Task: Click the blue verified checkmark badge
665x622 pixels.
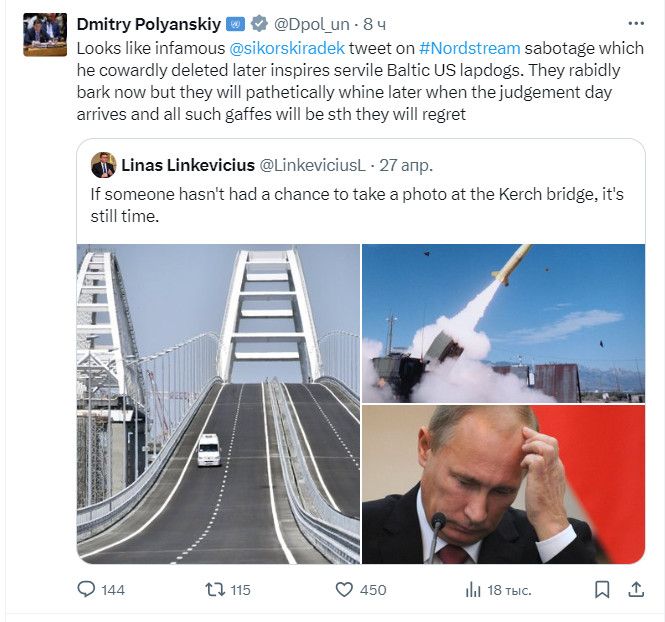Action: (x=257, y=23)
